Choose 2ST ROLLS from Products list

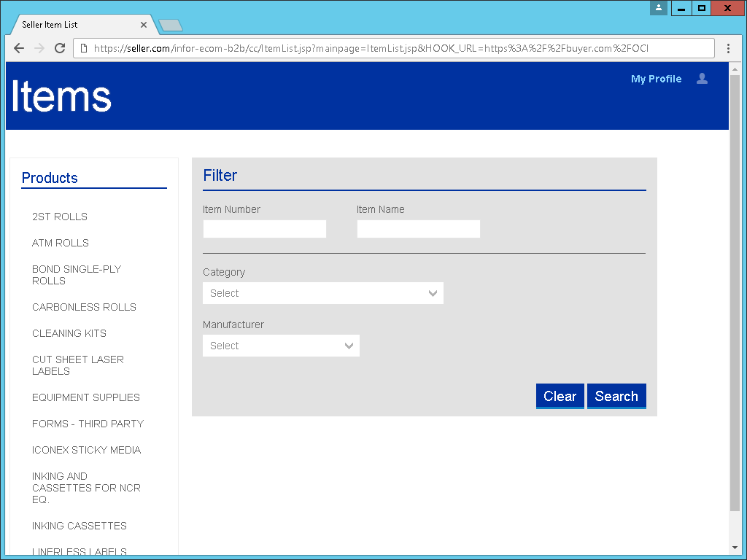(x=60, y=217)
